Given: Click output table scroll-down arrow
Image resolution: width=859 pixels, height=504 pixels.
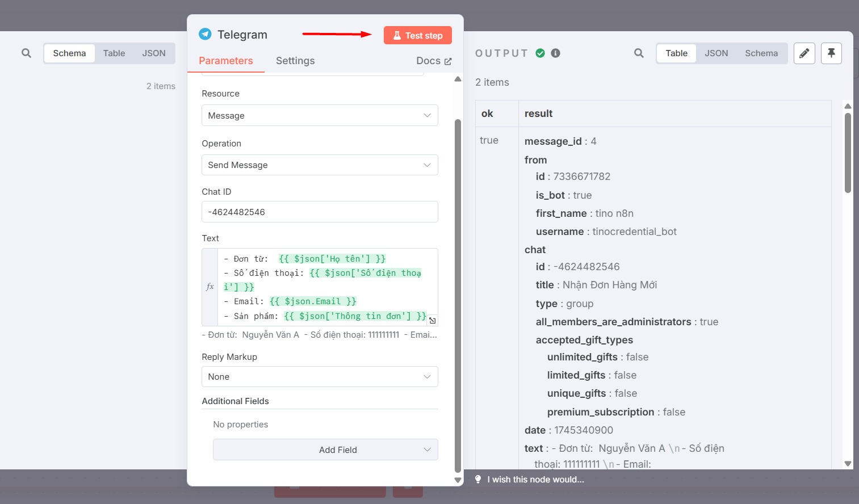Looking at the screenshot, I should pyautogui.click(x=848, y=464).
